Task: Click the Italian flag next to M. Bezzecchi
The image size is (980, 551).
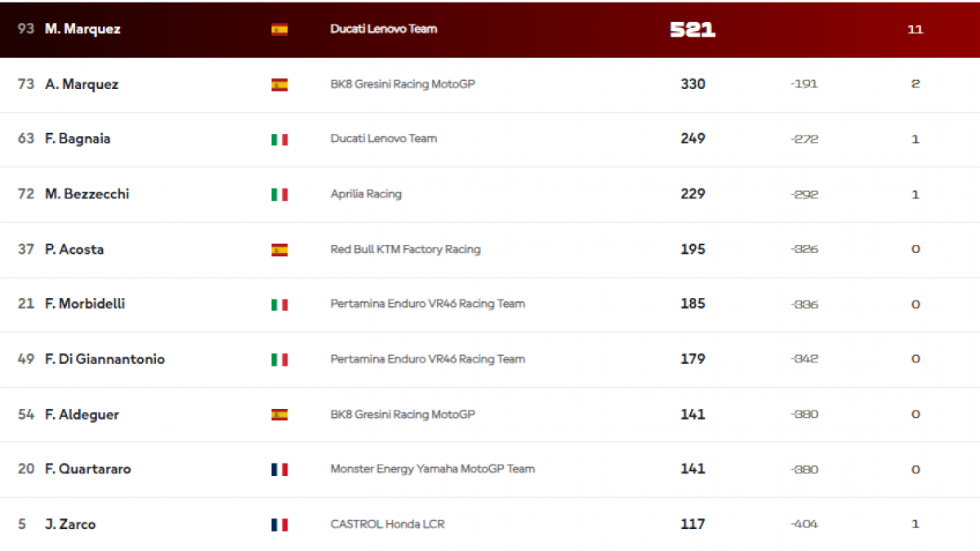Action: [279, 194]
